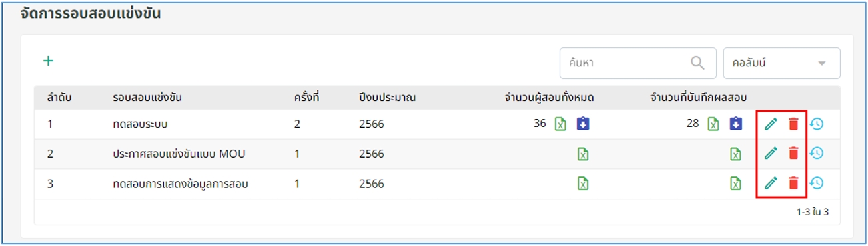The height and width of the screenshot is (246, 868).
Task: Click blue download icon beside 36
Action: pos(582,124)
